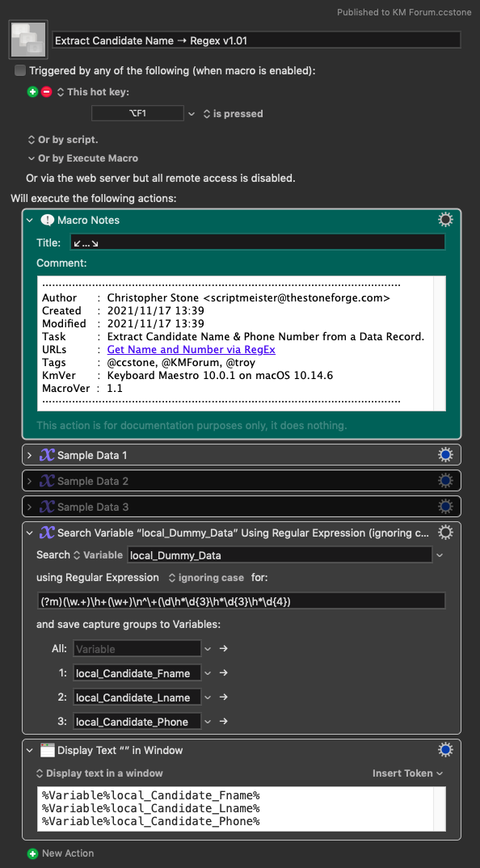The height and width of the screenshot is (868, 480).
Task: Open the dropdown beside local_Candidate_Lname
Action: pos(208,697)
